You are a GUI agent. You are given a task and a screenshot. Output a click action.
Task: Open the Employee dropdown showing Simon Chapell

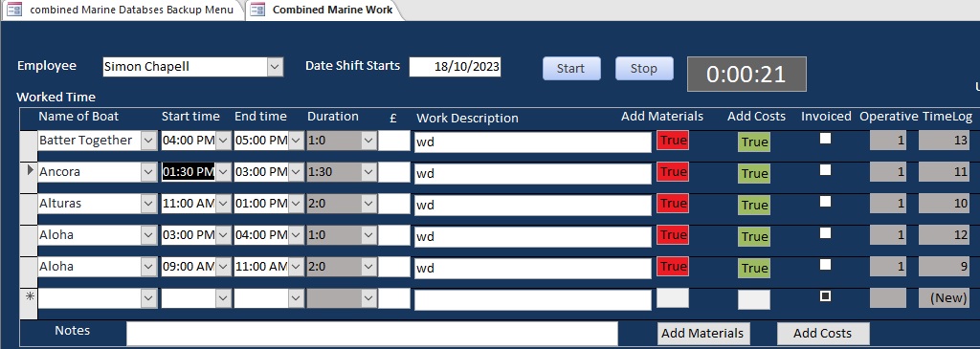[x=275, y=67]
